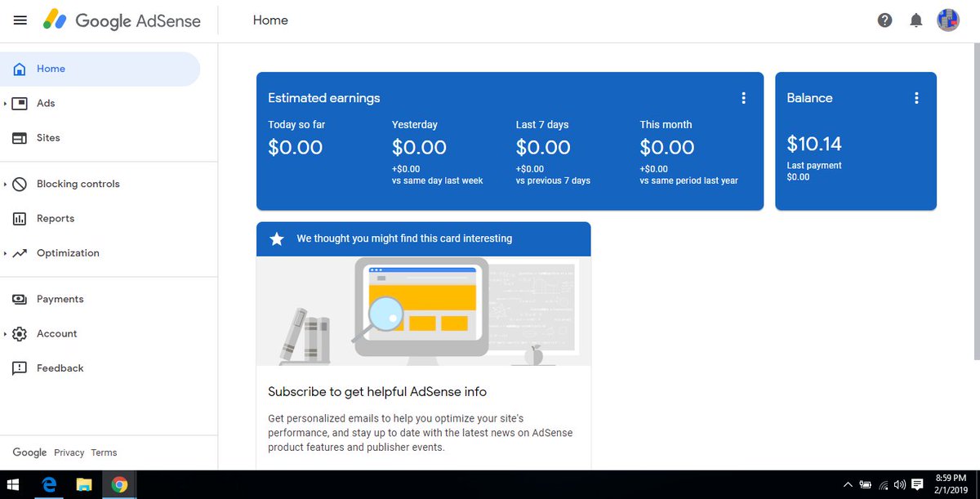Click the star icon on suggestion card

[x=277, y=238]
